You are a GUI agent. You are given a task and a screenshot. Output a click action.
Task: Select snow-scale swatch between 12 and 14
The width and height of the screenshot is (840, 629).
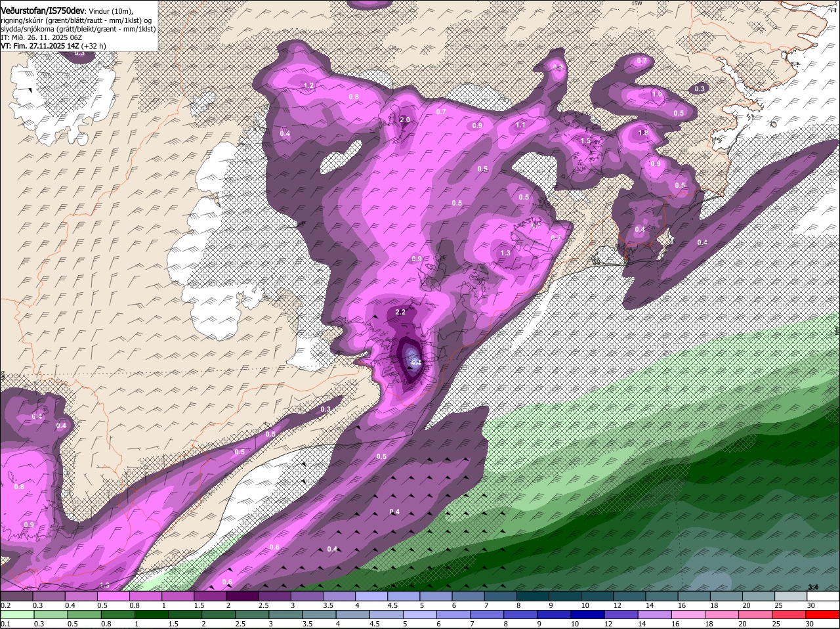(x=629, y=596)
